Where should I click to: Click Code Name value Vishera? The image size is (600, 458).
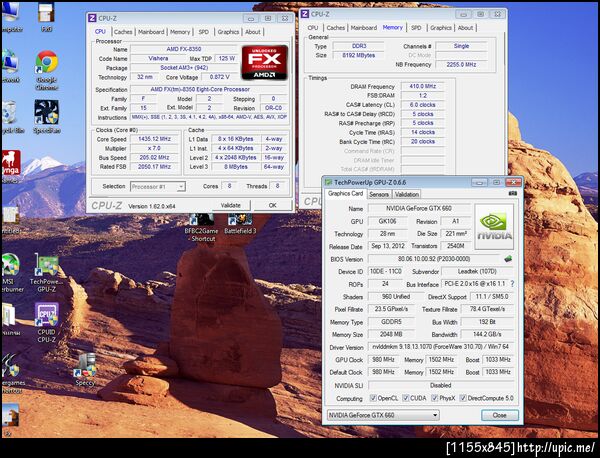pyautogui.click(x=158, y=59)
